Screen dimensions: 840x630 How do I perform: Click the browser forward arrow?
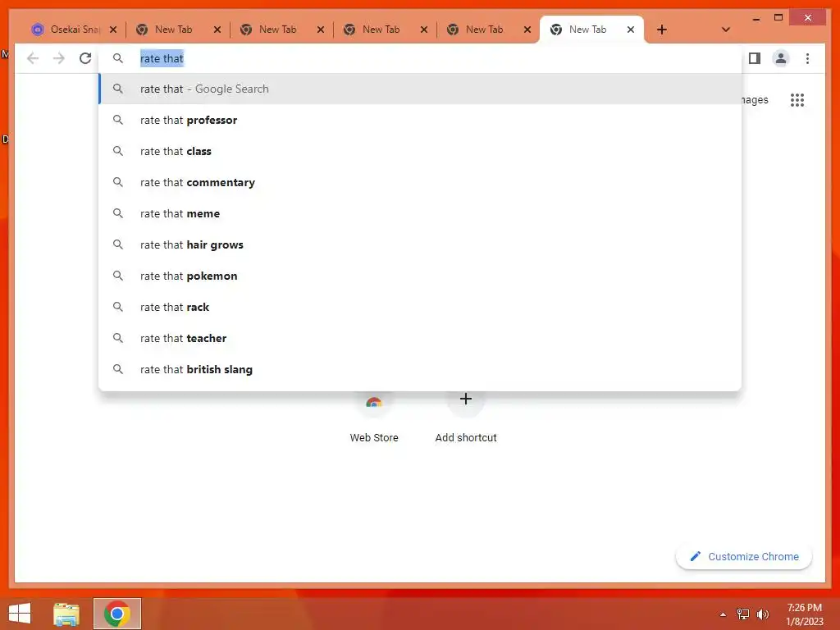point(59,58)
